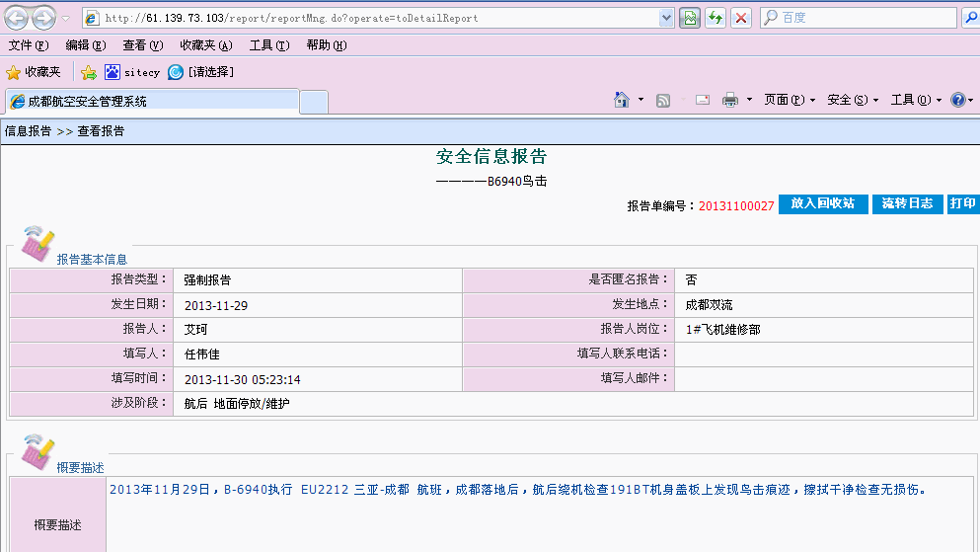Open the 查看(V) menu
This screenshot has width=980, height=552.
(x=142, y=45)
